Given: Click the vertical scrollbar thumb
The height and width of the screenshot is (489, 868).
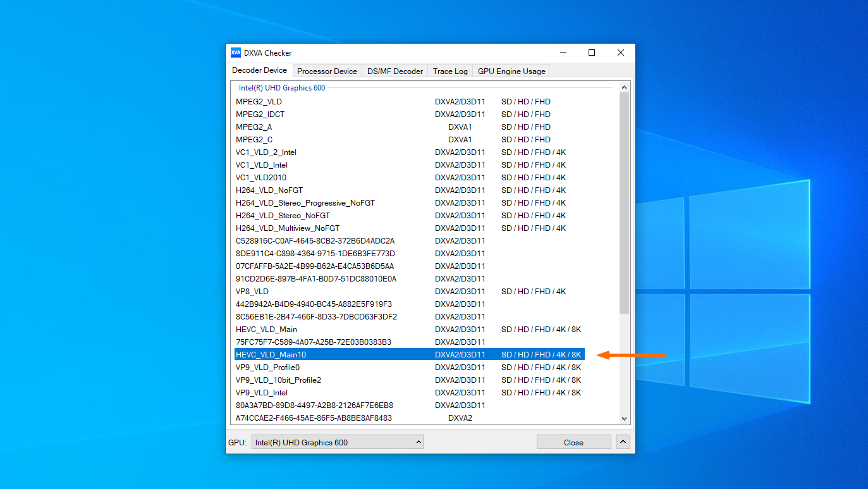Looking at the screenshot, I should [x=624, y=202].
